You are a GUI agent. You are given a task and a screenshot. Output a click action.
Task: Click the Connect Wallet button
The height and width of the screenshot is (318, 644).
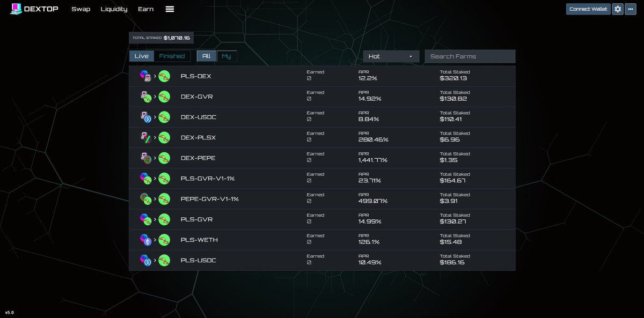[x=588, y=9]
